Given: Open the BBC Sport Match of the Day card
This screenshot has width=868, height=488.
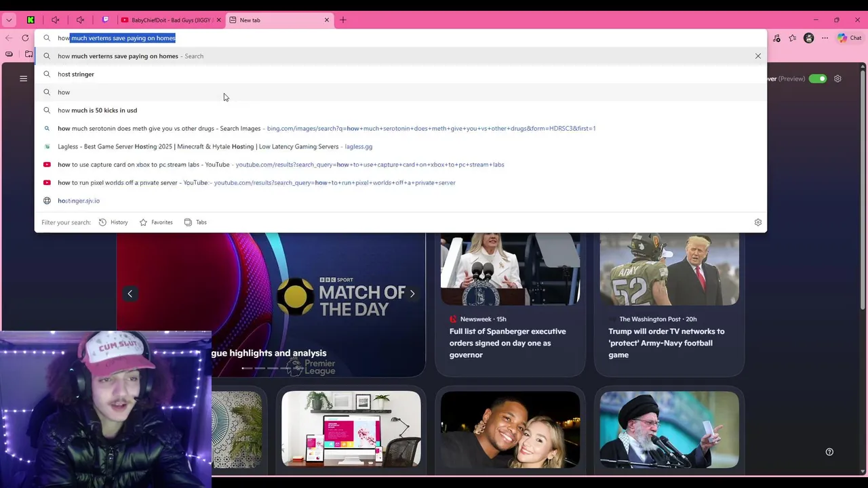Looking at the screenshot, I should 271,304.
